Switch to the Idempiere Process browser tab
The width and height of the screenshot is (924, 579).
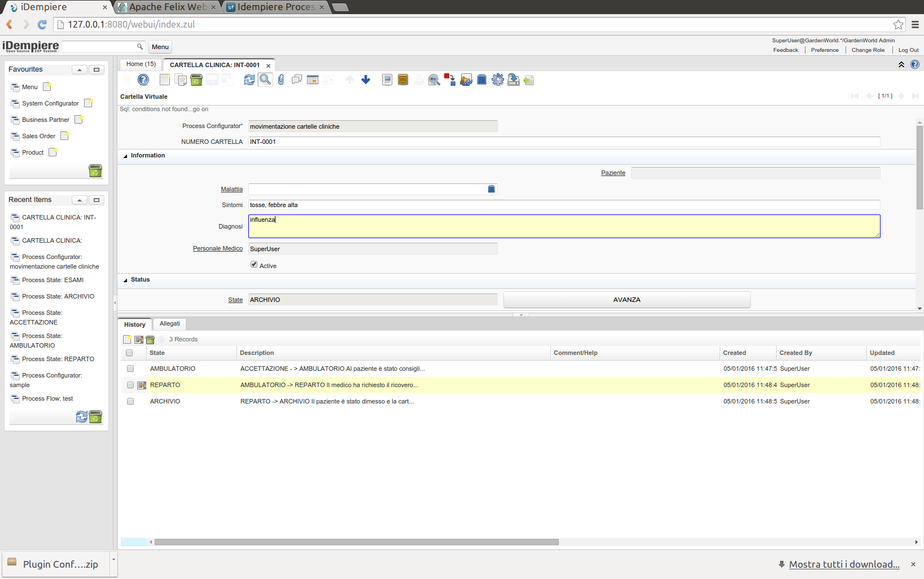tap(275, 7)
